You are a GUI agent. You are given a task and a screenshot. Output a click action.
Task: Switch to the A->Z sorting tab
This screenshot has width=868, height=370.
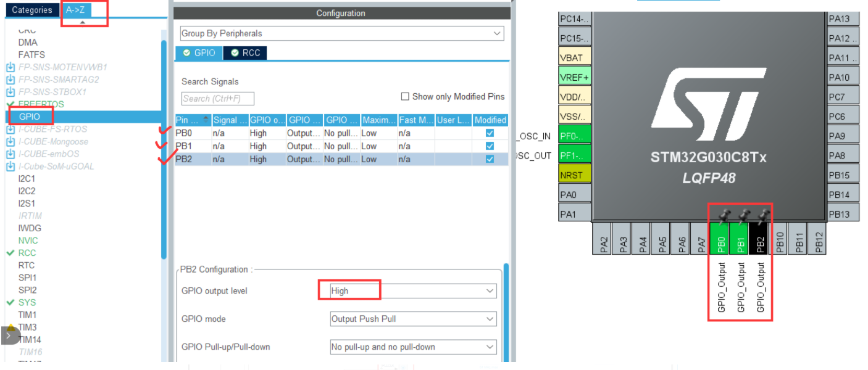(x=76, y=10)
